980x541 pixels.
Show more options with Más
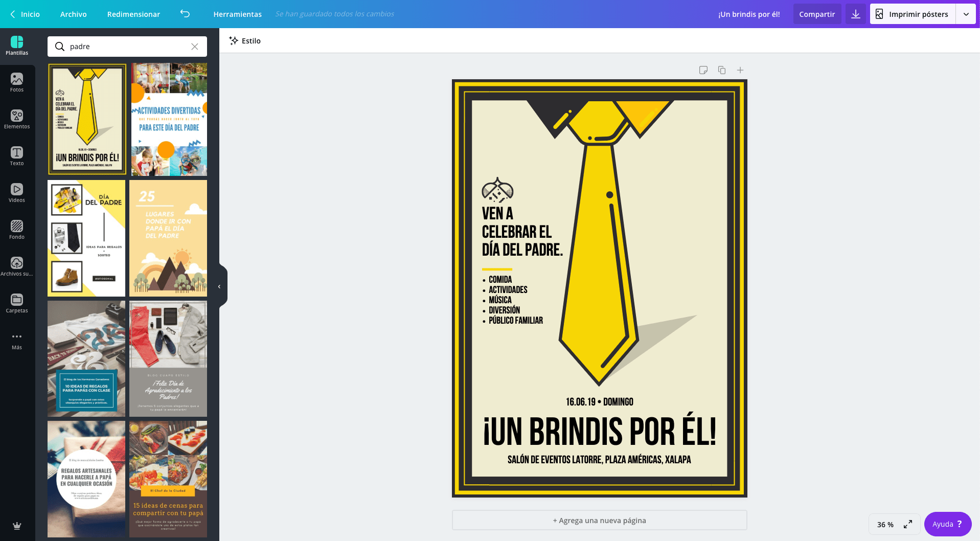(17, 341)
